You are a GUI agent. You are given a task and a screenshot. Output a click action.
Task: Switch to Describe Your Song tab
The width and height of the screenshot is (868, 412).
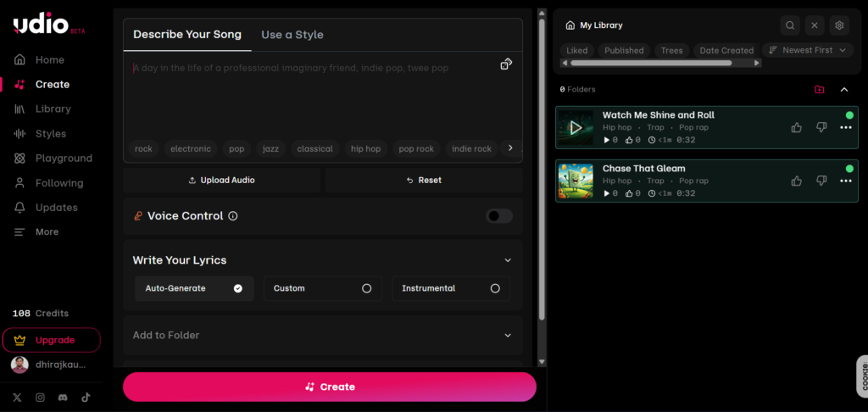point(187,34)
